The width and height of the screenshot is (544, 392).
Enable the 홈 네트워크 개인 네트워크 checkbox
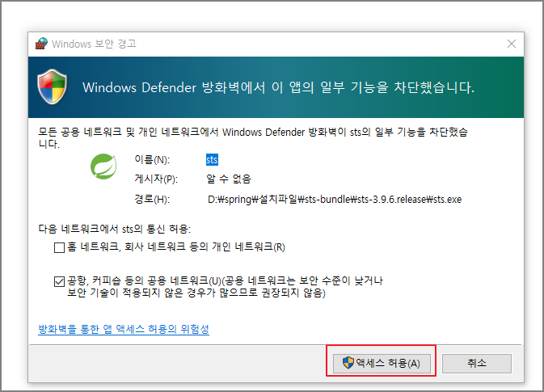coord(59,247)
